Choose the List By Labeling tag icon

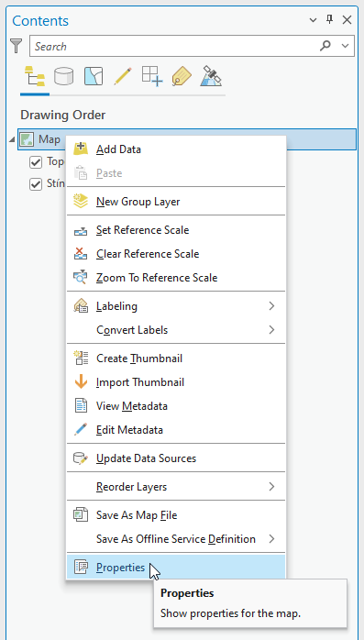tap(182, 76)
